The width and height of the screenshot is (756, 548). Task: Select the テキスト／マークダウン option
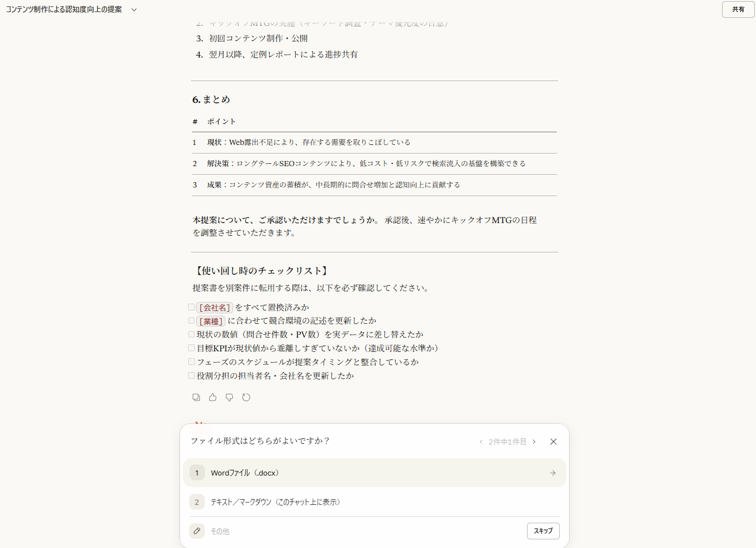point(345,501)
